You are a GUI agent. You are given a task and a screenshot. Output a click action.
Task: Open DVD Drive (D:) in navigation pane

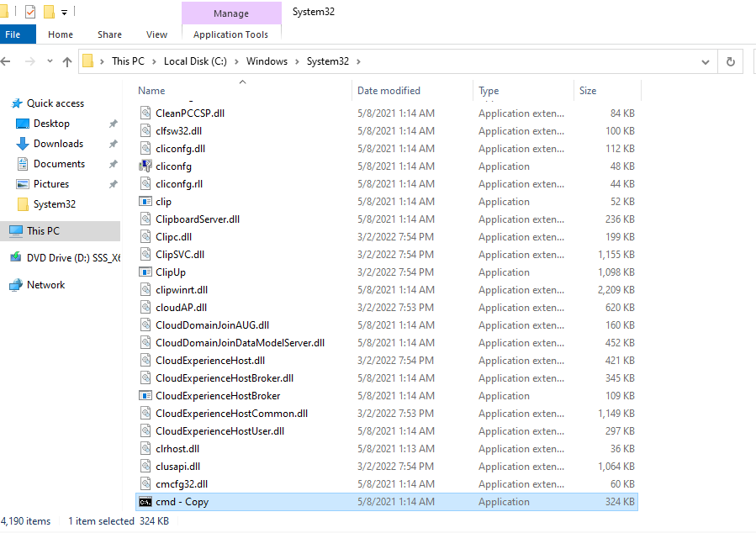(x=66, y=258)
